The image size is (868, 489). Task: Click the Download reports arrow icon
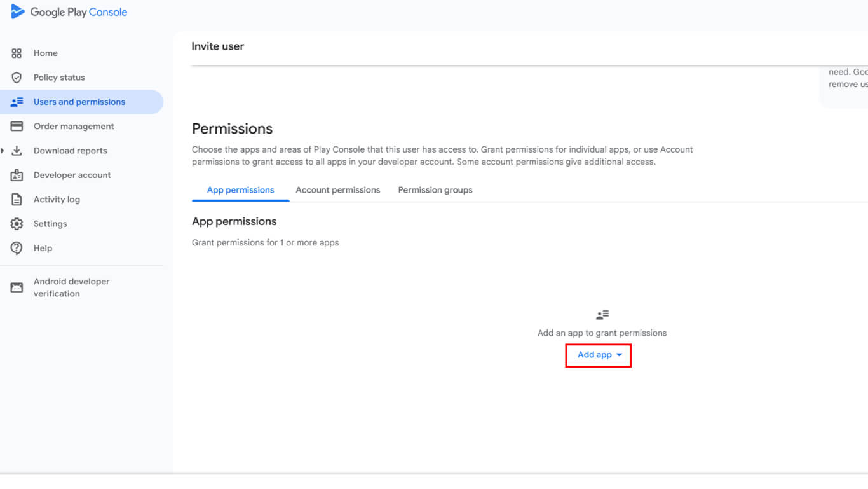tap(17, 151)
